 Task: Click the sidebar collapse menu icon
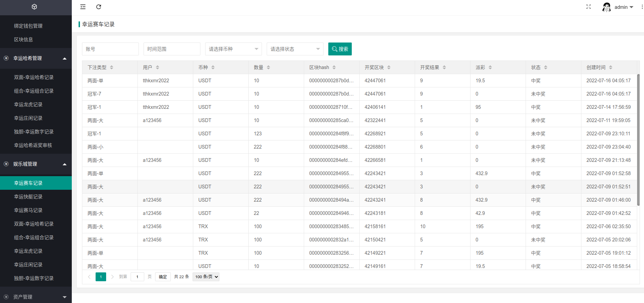coord(83,7)
